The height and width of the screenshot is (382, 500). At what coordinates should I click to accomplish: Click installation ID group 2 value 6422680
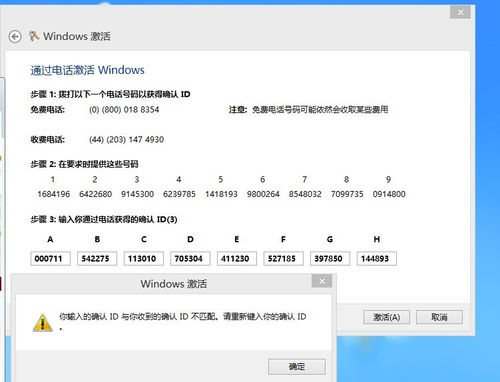click(95, 194)
